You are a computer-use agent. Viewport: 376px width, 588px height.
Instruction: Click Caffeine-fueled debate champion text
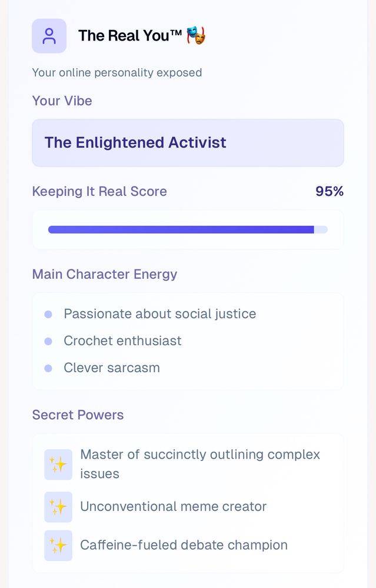(x=184, y=545)
